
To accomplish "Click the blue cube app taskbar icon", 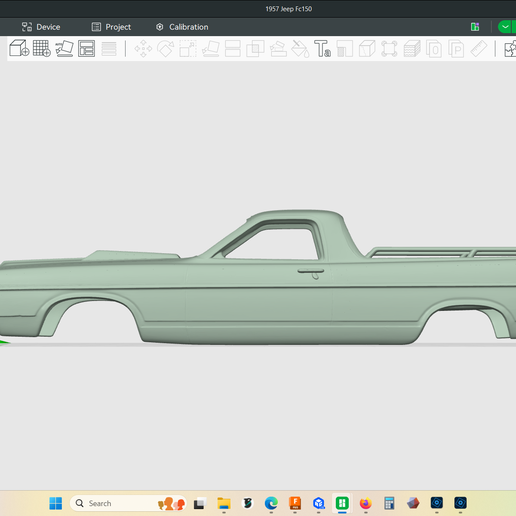I will pyautogui.click(x=319, y=503).
